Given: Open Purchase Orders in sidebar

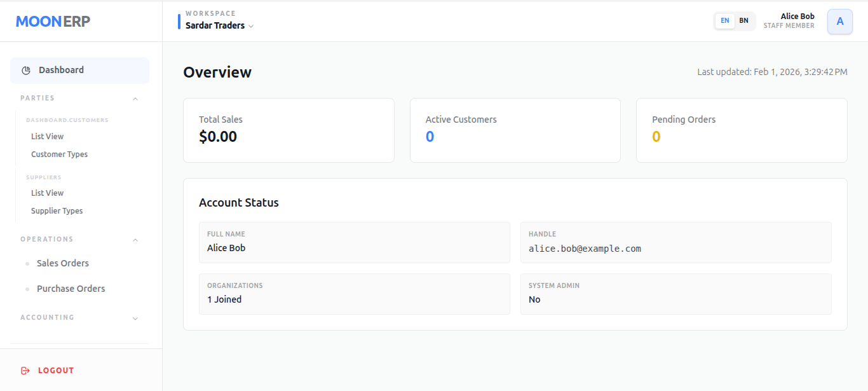Looking at the screenshot, I should click(71, 289).
